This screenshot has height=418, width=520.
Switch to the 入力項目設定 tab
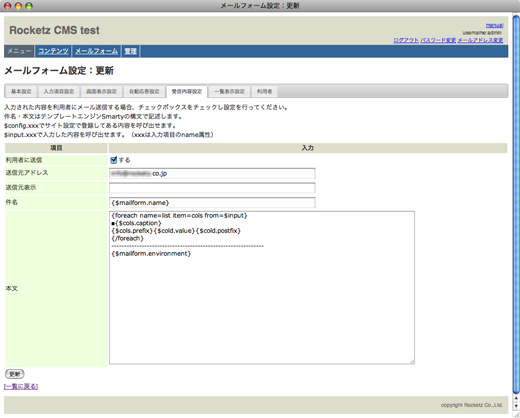tap(59, 91)
